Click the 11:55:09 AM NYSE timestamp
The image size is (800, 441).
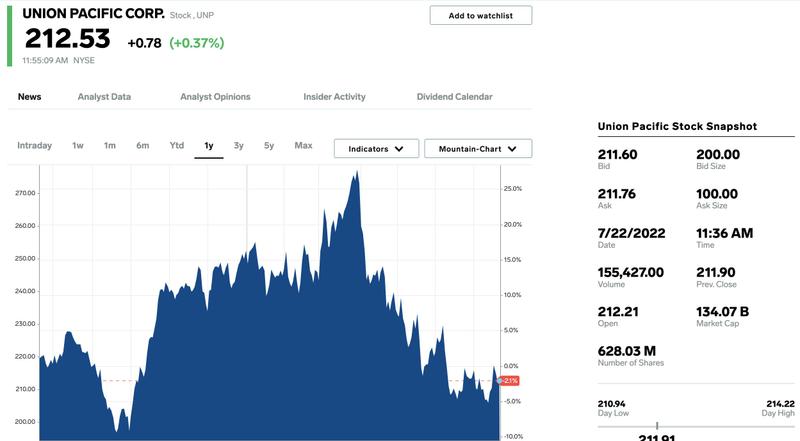pyautogui.click(x=58, y=60)
